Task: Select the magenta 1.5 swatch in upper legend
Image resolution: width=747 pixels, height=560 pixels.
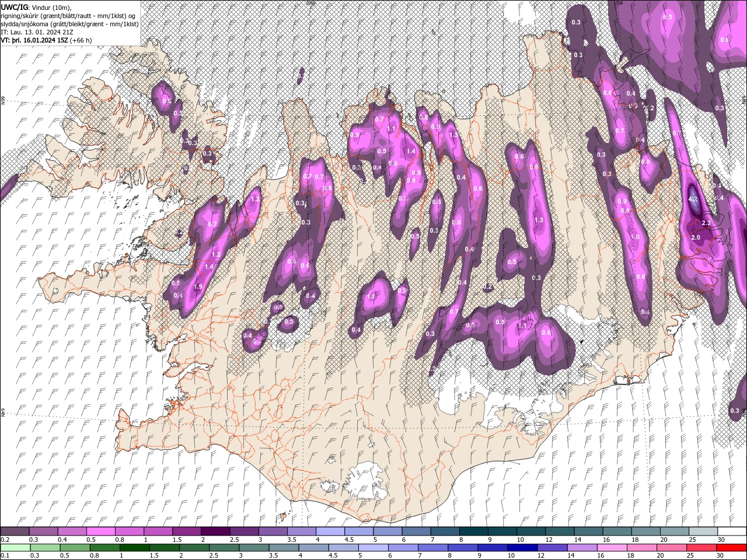Action: tap(186, 531)
